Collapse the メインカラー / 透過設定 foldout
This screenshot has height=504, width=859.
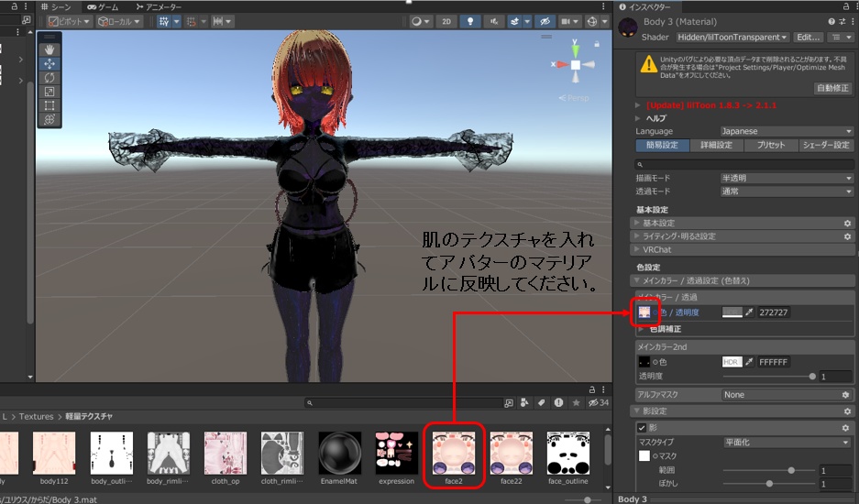[743, 280]
